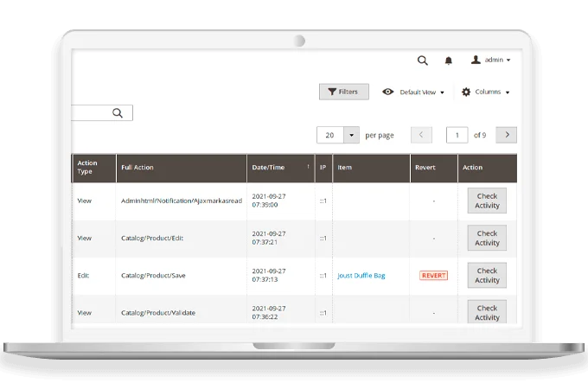
Task: Click the Action Type column header
Action: (x=87, y=168)
